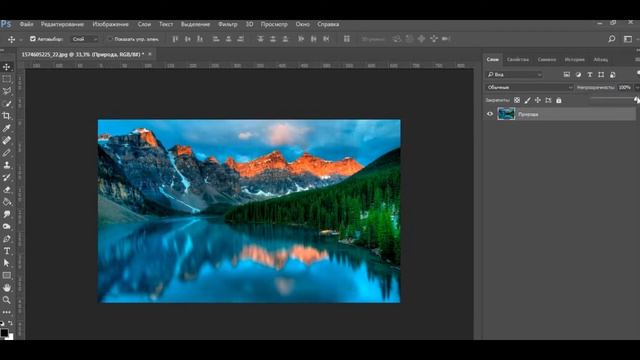
Task: Select the Path Selection arrow tool
Action: pyautogui.click(x=7, y=263)
